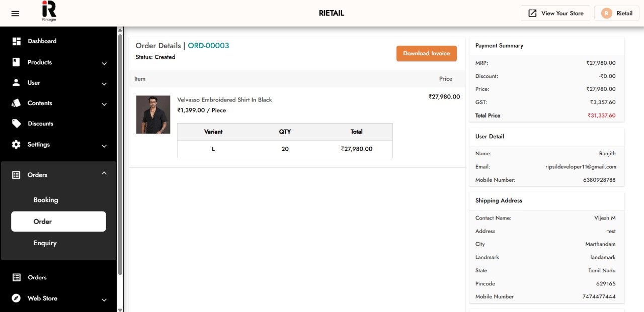
Task: Click the Download Invoice button
Action: tap(427, 53)
